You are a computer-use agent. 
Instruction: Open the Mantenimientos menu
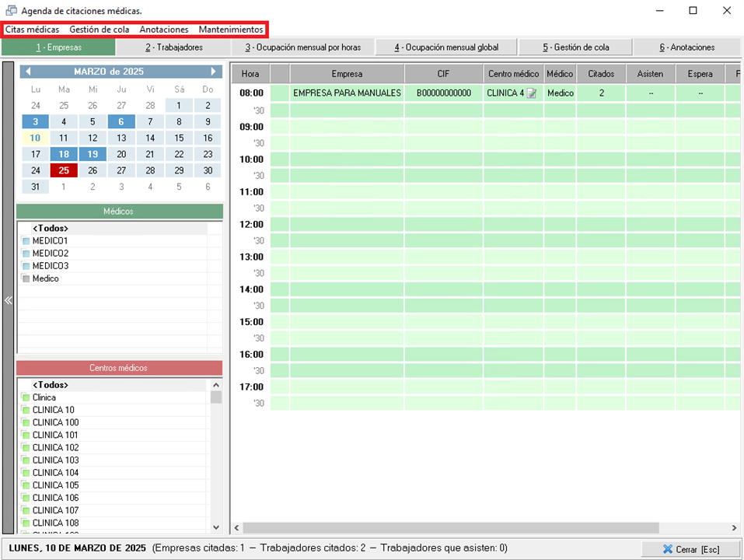pyautogui.click(x=231, y=30)
